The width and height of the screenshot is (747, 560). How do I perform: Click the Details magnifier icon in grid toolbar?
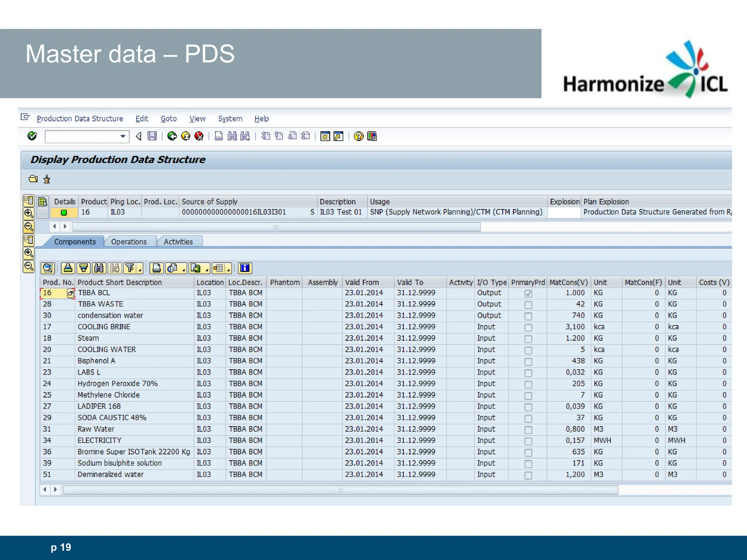(x=48, y=268)
